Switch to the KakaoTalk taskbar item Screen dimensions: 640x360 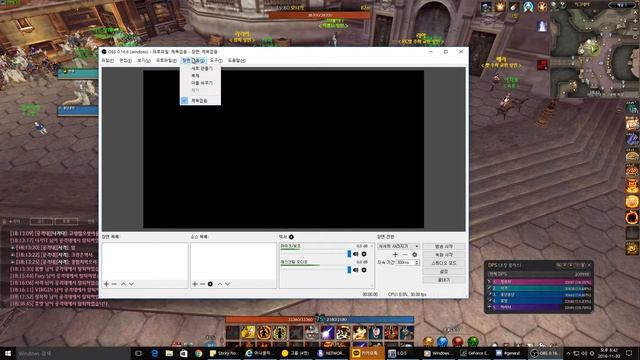(366, 353)
